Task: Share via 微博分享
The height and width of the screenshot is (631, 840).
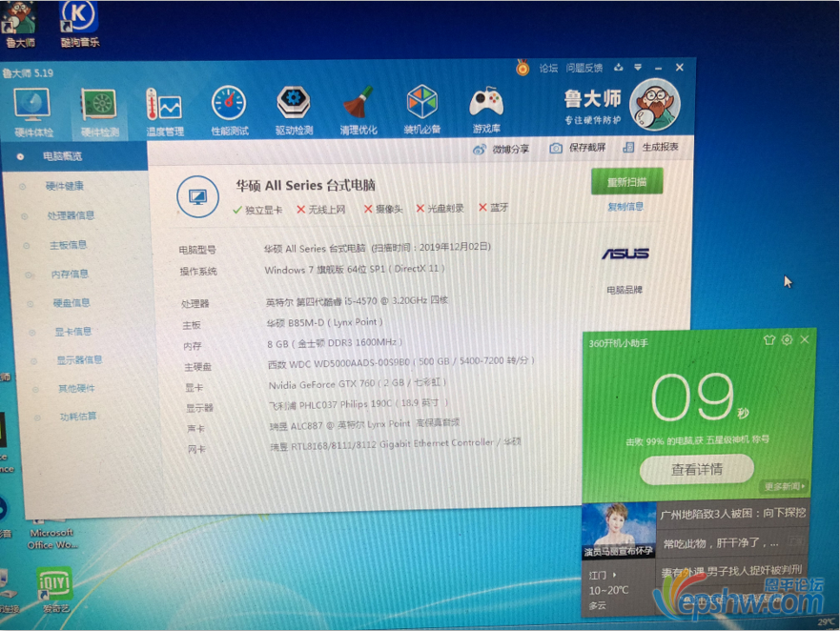Action: 502,149
